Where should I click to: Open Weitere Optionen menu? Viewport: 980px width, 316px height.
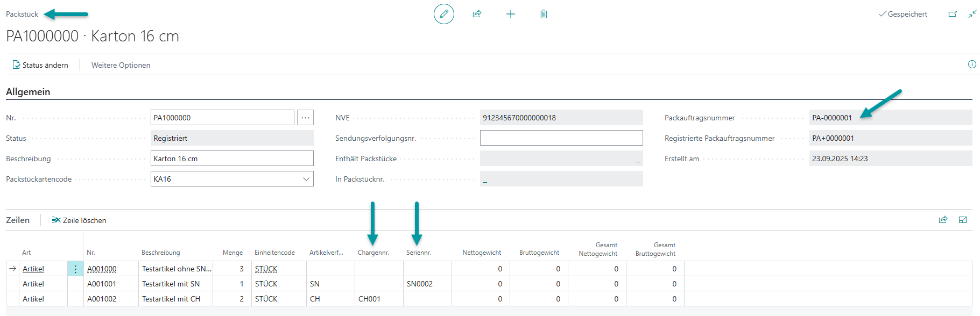(121, 65)
